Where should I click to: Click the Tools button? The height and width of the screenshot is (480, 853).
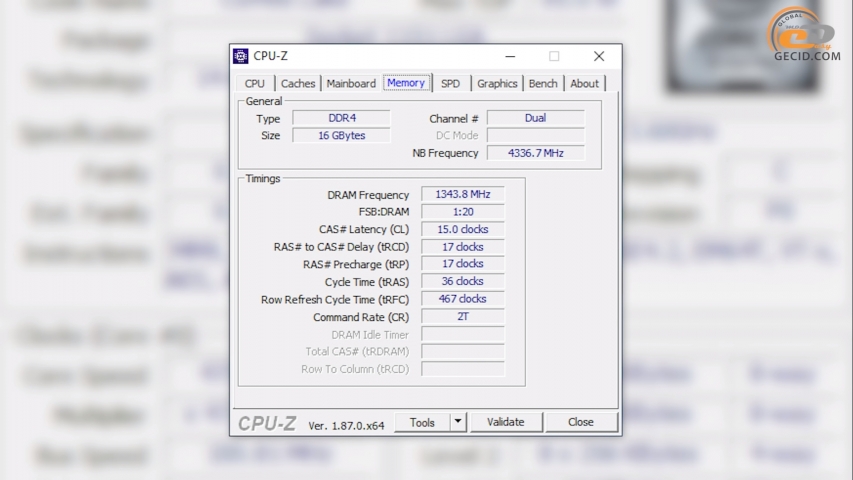coord(422,422)
